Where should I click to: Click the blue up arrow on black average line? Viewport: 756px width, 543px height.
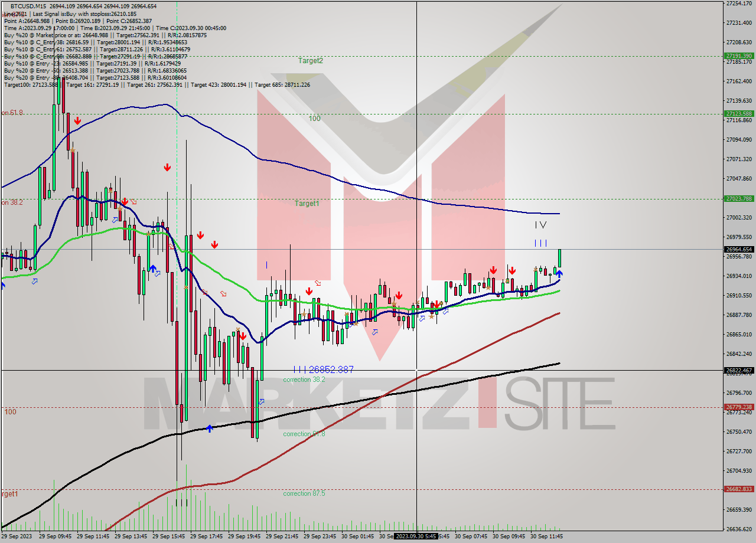click(209, 428)
